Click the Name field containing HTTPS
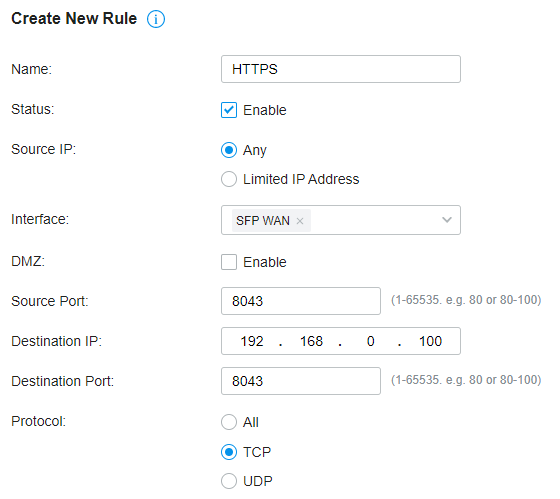560x499 pixels. coord(341,69)
